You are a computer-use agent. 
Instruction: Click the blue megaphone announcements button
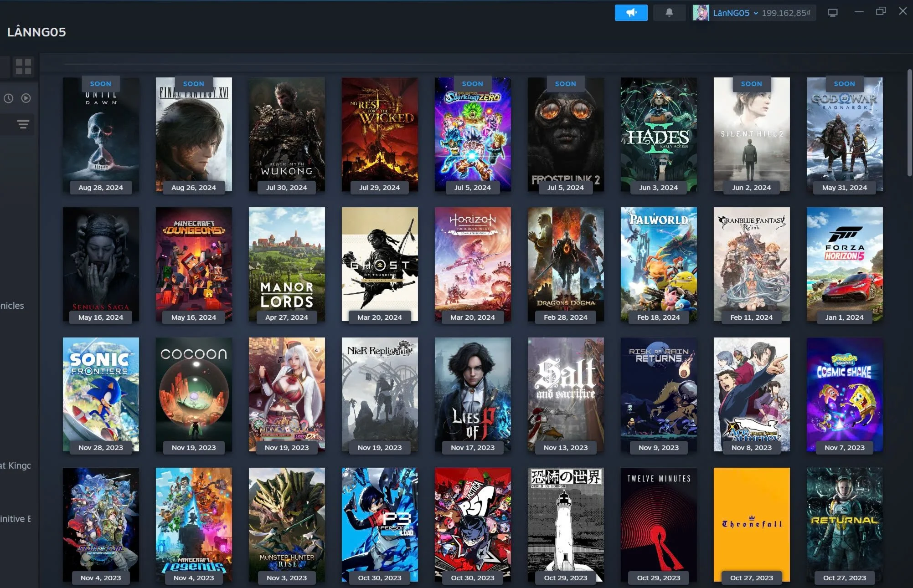coord(631,13)
